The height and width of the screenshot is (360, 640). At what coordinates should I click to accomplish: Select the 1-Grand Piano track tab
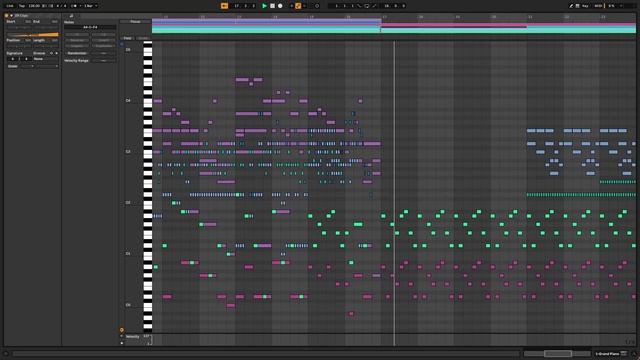(x=611, y=353)
